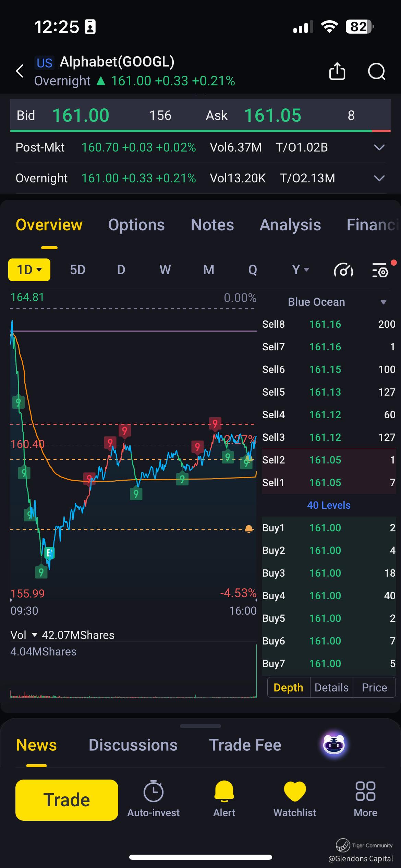This screenshot has width=401, height=868.
Task: Switch to the Notes tab
Action: [x=212, y=225]
